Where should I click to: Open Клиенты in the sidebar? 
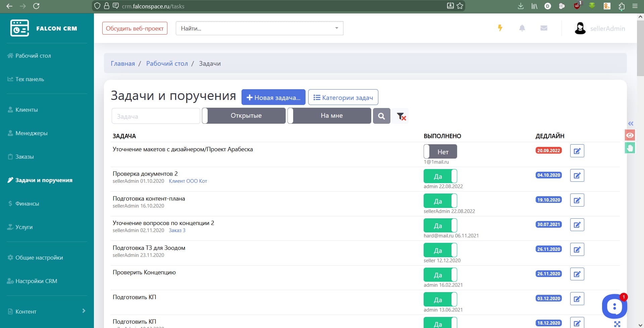[26, 110]
